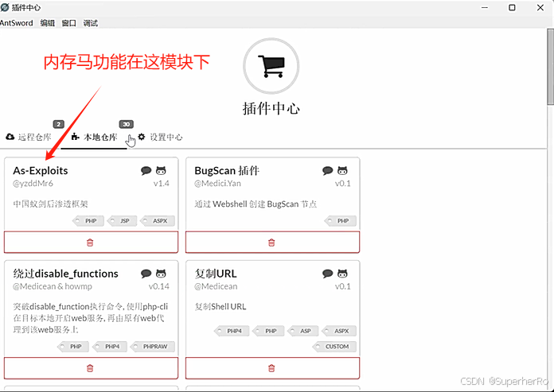554x392 pixels.
Task: Open 绕过disable_functions GitHub cat icon
Action: tap(161, 274)
